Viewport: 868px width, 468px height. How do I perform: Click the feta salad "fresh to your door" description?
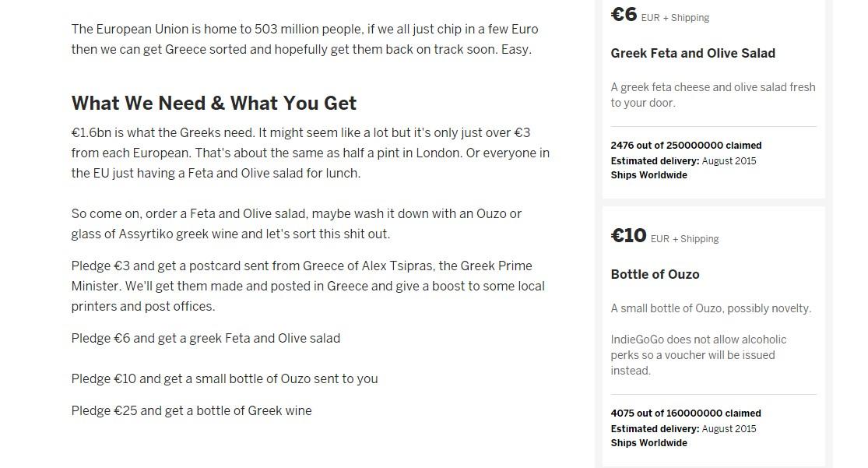pos(712,95)
